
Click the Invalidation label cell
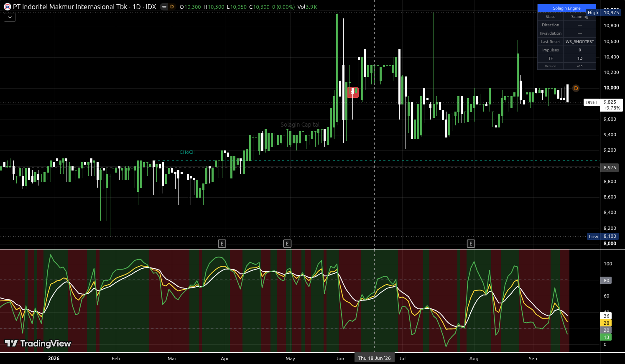pos(551,33)
